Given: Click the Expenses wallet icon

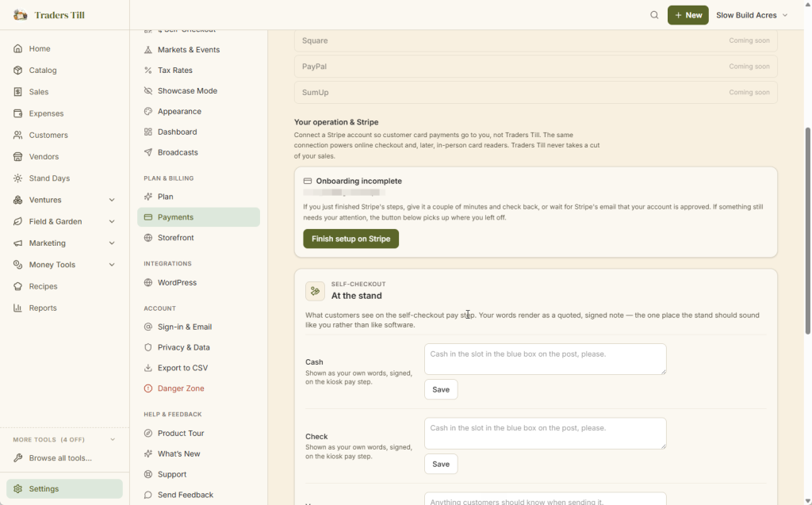Looking at the screenshot, I should click(x=18, y=113).
